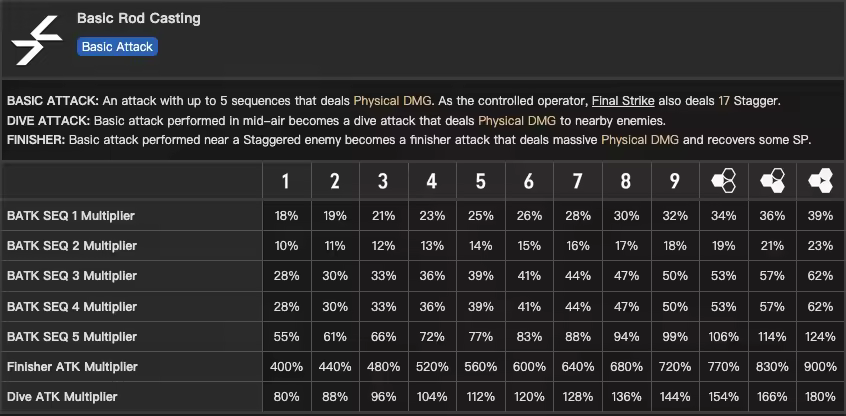Click the blue Basic Attack tag

pyautogui.click(x=117, y=47)
